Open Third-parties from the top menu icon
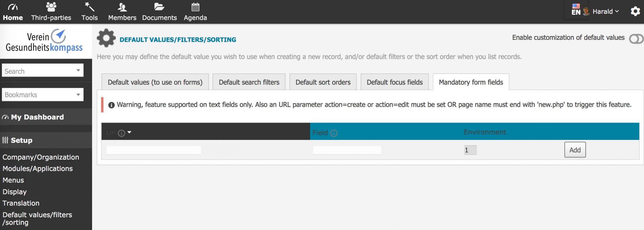This screenshot has height=230, width=644. [51, 7]
